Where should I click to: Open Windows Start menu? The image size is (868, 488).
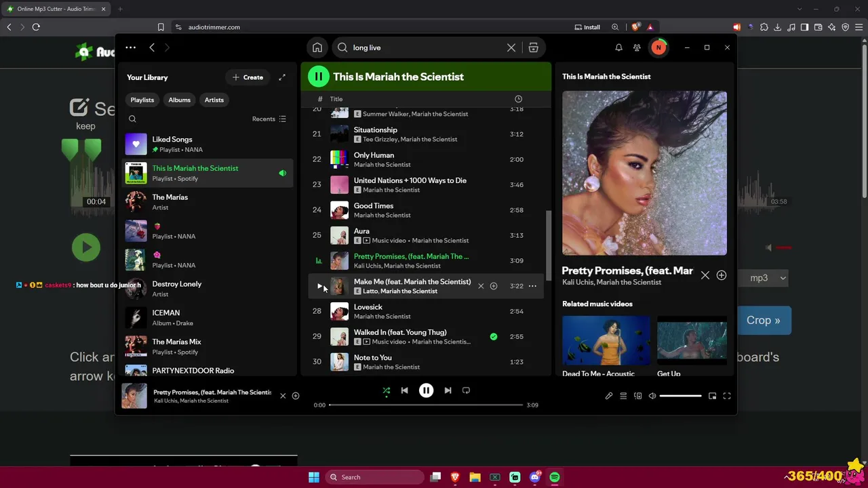tap(314, 477)
